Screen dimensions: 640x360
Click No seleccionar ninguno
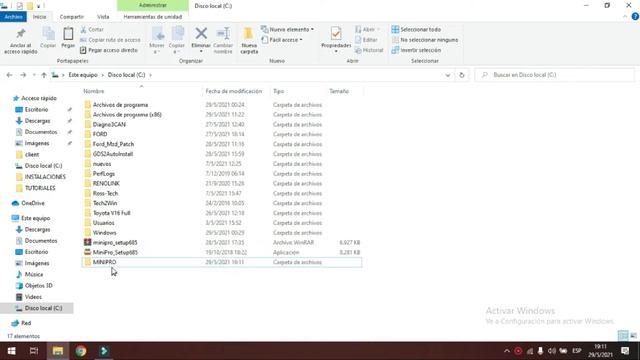tap(424, 40)
